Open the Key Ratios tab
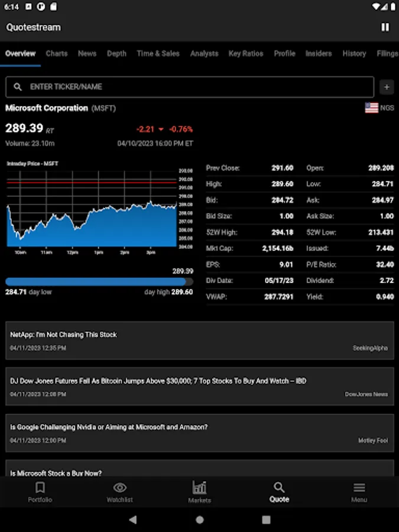 pos(246,53)
